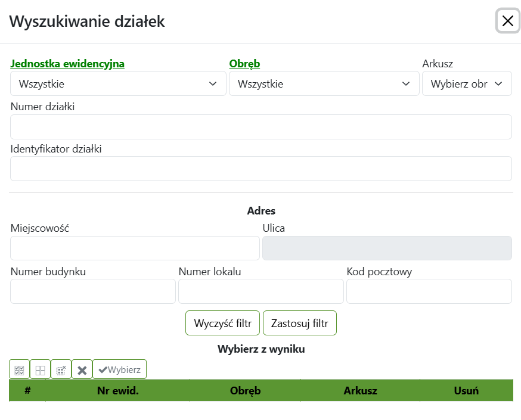The image size is (521, 420).
Task: Close the Wyszukiwanie działek dialog
Action: [x=507, y=21]
